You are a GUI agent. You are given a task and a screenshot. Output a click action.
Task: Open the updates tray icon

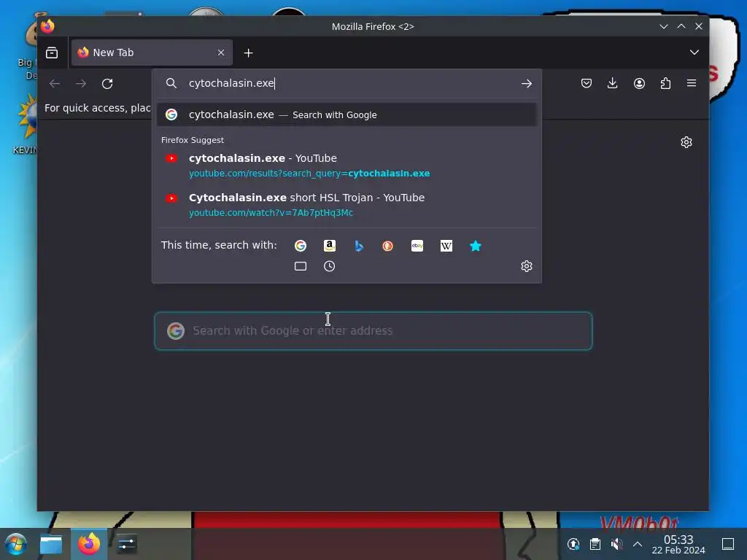[x=573, y=544]
